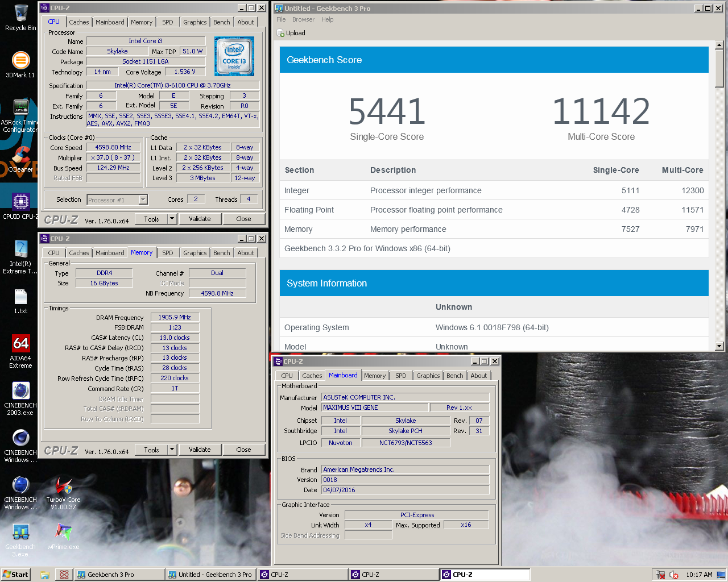Click Validate in CPU-Z CPU window
This screenshot has width=728, height=582.
200,219
